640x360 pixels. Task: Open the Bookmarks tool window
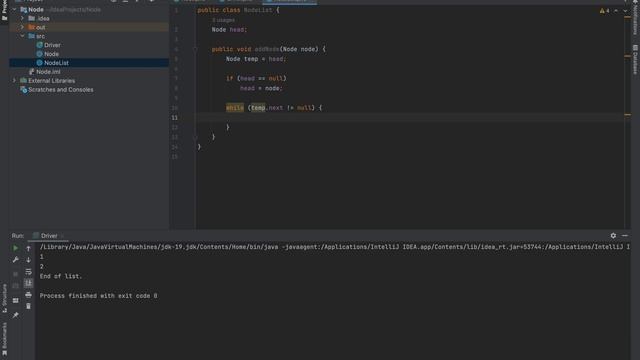tap(4, 339)
